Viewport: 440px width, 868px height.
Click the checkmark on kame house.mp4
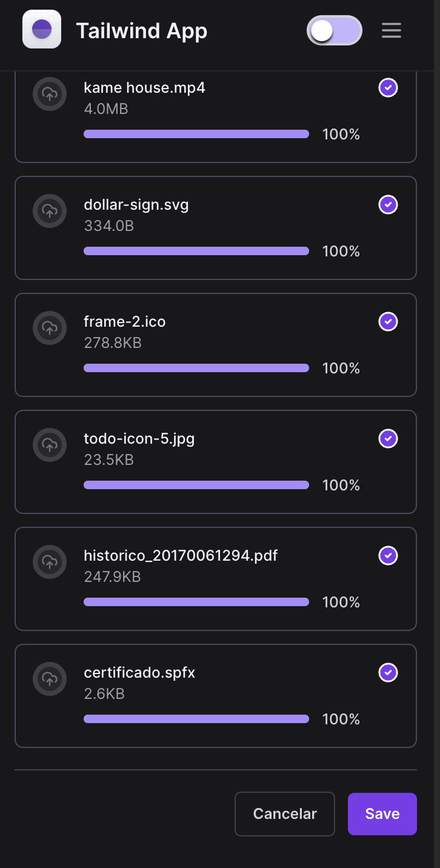388,88
